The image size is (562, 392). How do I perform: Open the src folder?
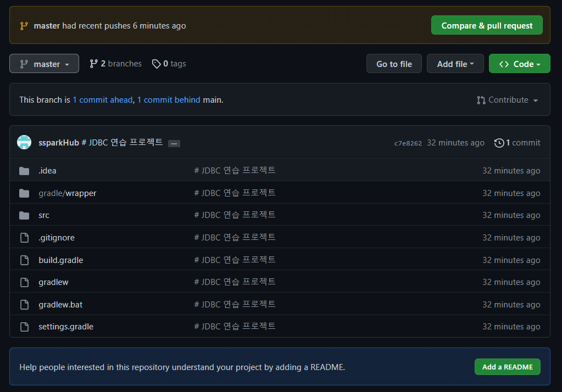44,215
